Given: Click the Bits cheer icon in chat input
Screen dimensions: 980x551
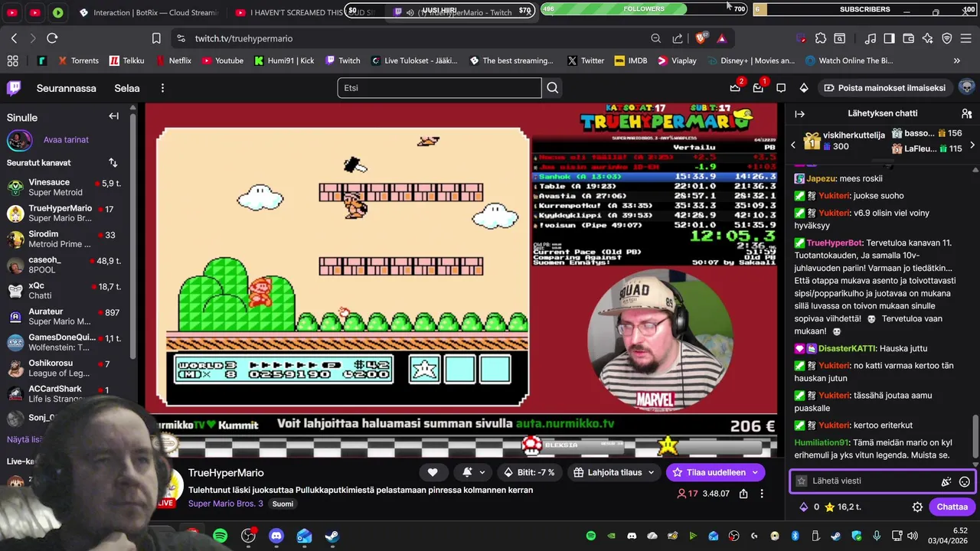Looking at the screenshot, I should pyautogui.click(x=946, y=481).
